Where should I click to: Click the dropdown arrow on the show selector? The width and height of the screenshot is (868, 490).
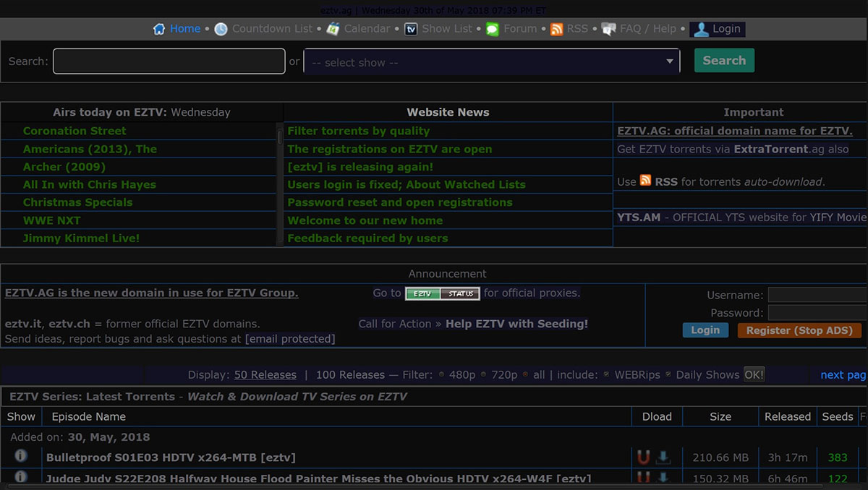pos(671,61)
